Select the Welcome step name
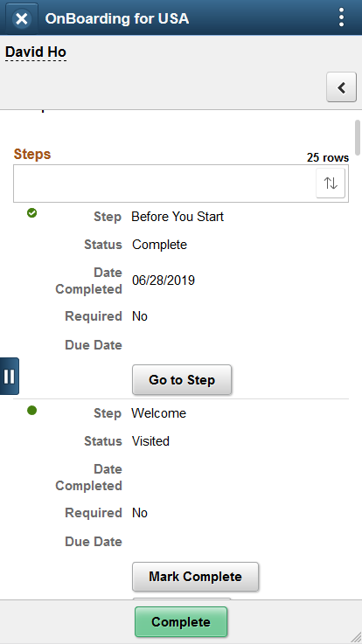362x644 pixels. (x=158, y=413)
